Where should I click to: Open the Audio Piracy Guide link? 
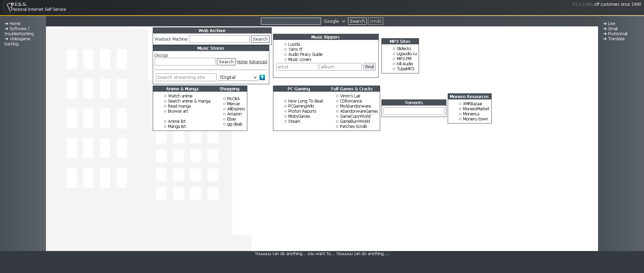(305, 54)
